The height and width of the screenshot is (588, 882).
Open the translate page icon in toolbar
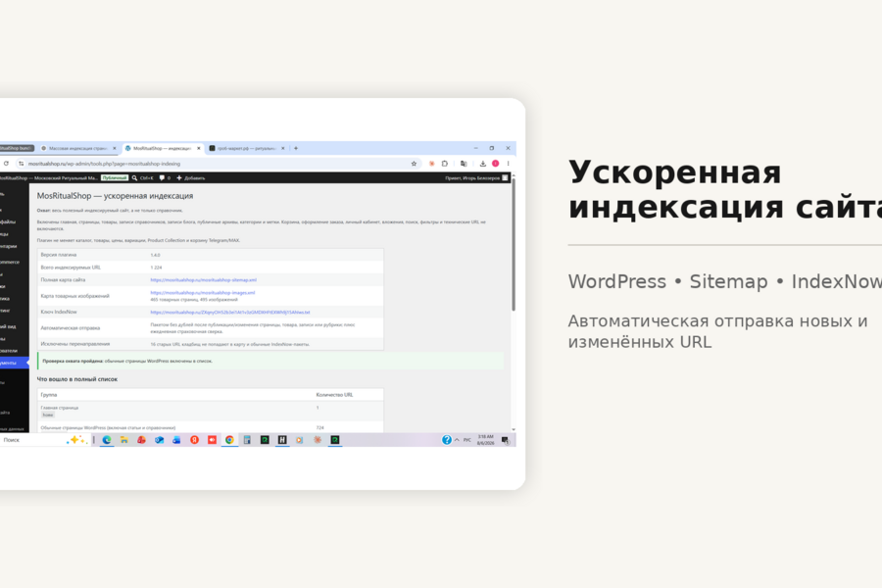464,164
